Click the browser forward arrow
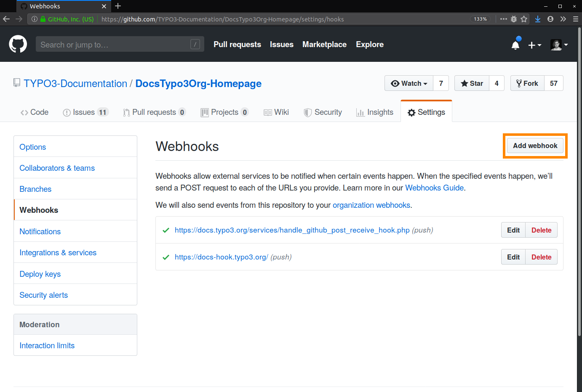The height and width of the screenshot is (392, 582). (x=19, y=19)
